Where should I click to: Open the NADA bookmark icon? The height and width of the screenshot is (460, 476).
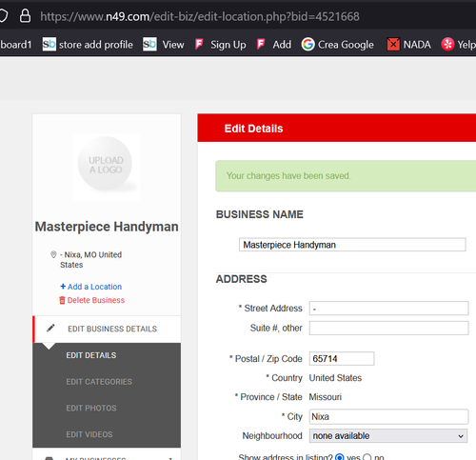coord(393,44)
